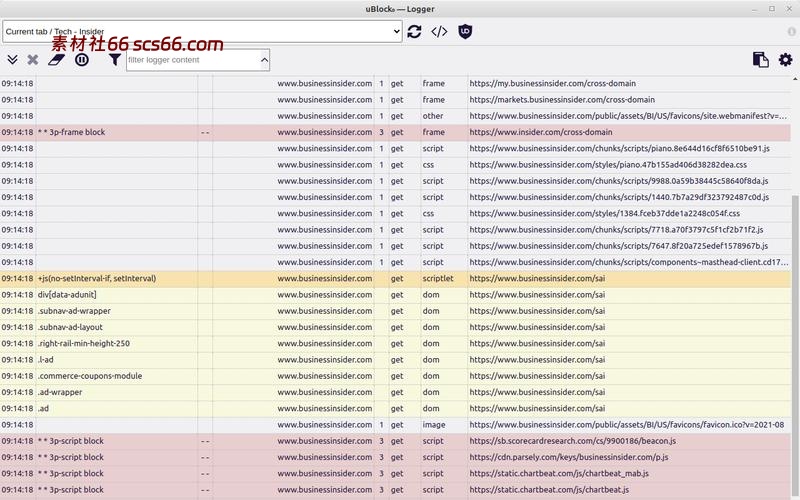The width and height of the screenshot is (800, 500).
Task: Open the DOM inspector code icon
Action: (439, 32)
